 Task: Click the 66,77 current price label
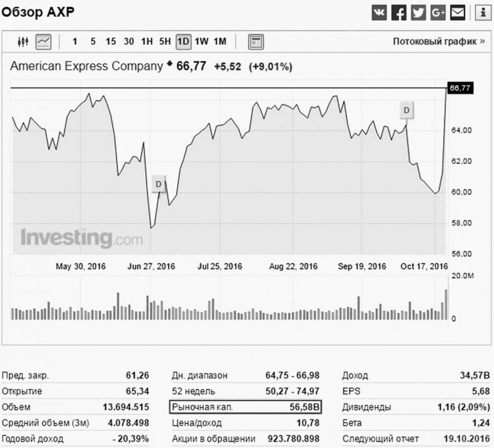point(460,88)
